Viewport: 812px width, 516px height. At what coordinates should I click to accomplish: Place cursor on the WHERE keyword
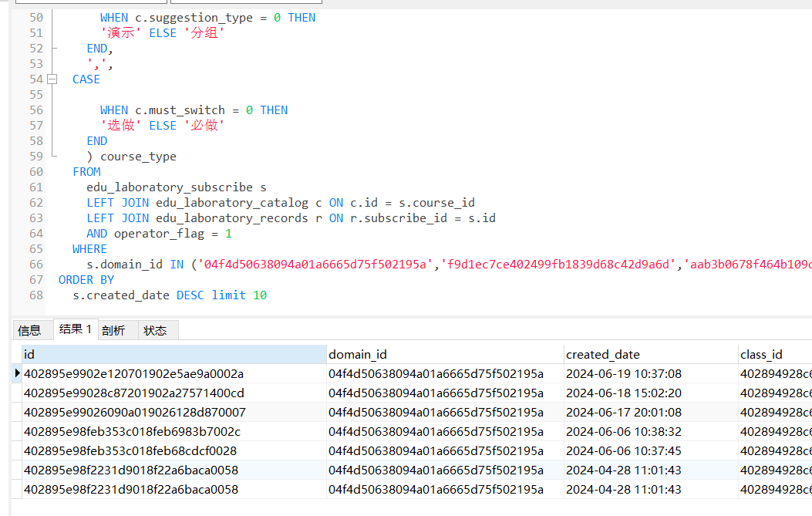89,249
